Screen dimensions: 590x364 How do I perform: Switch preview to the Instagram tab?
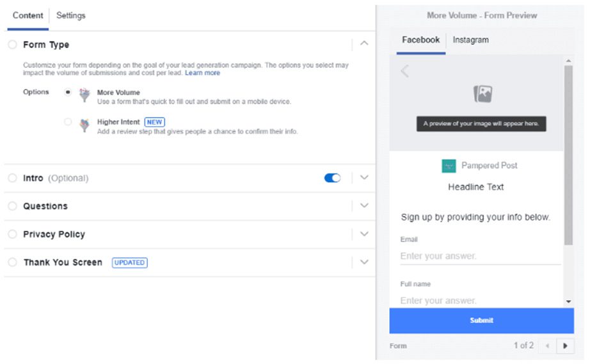click(x=470, y=40)
